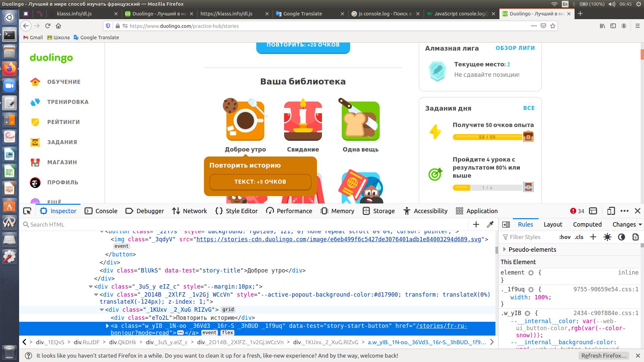Toggle the .cls classes panel
644x362 pixels.
pos(579,237)
